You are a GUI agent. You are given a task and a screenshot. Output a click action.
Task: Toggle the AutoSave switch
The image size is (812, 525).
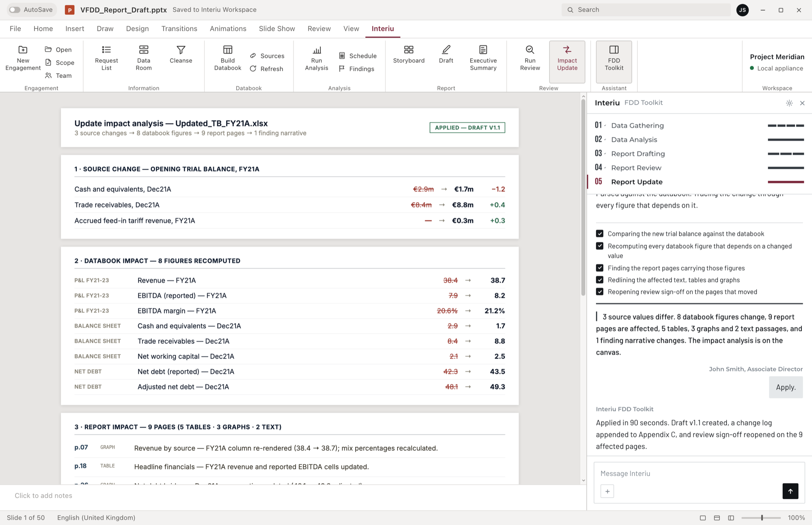pyautogui.click(x=15, y=10)
